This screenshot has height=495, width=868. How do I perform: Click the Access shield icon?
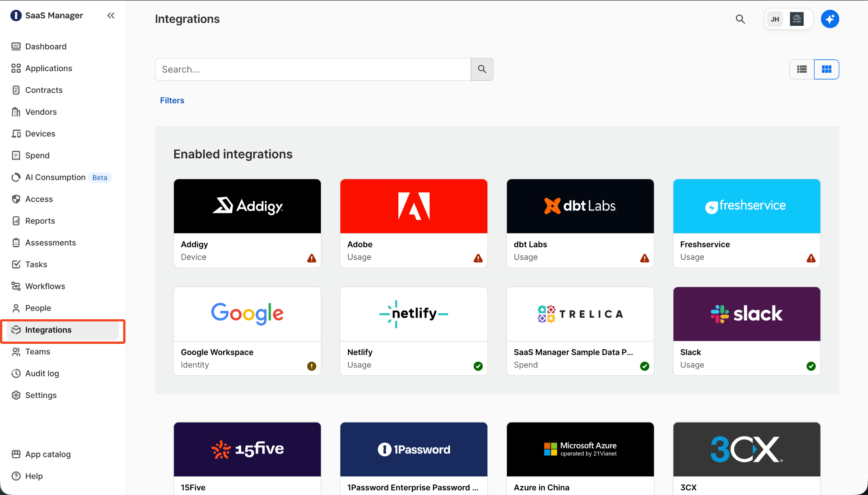click(x=16, y=199)
